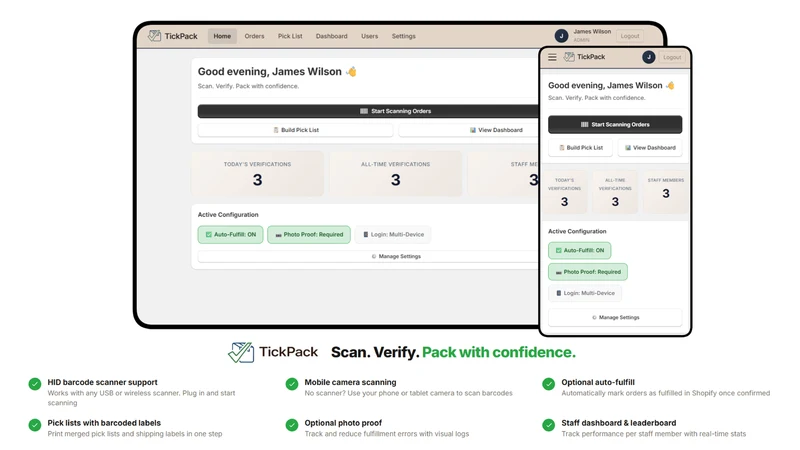Viewport: 800px width, 450px height.
Task: Toggle Photo Proof: Required chip in mobile view
Action: point(588,272)
